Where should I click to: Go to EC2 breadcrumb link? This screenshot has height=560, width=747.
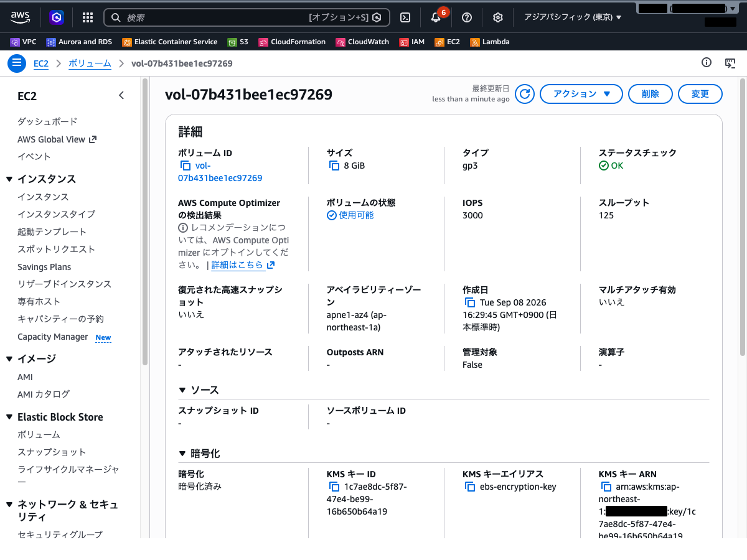(x=41, y=63)
